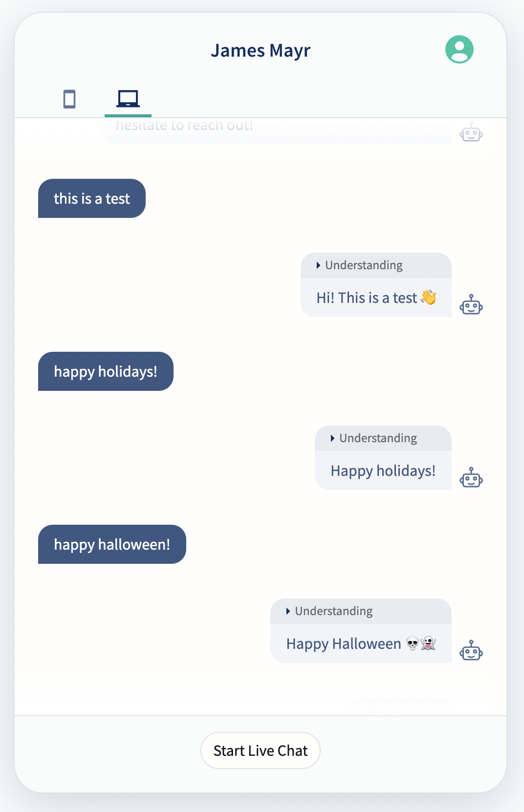Expand Understanding above 'Happy Halloween' reply
Screen dimensions: 524x812
[329, 611]
